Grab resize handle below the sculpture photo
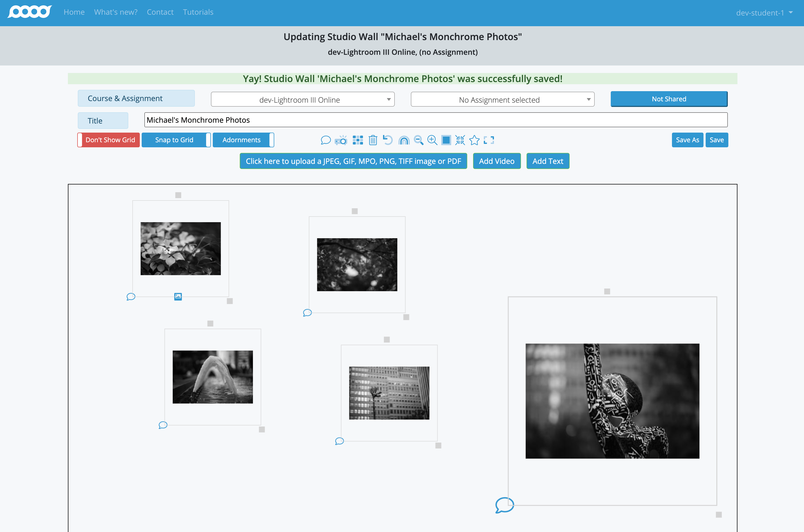The image size is (804, 532). [x=719, y=515]
